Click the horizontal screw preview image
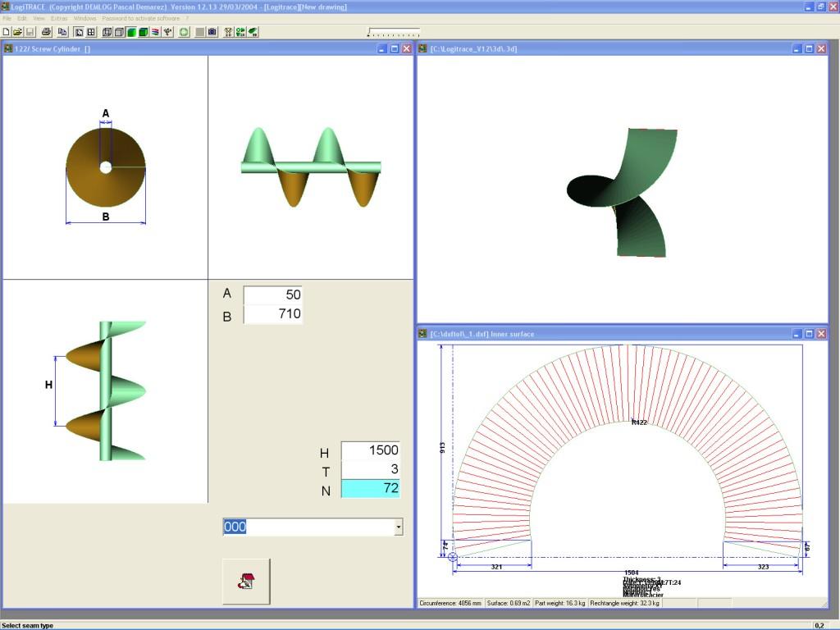 click(x=311, y=167)
